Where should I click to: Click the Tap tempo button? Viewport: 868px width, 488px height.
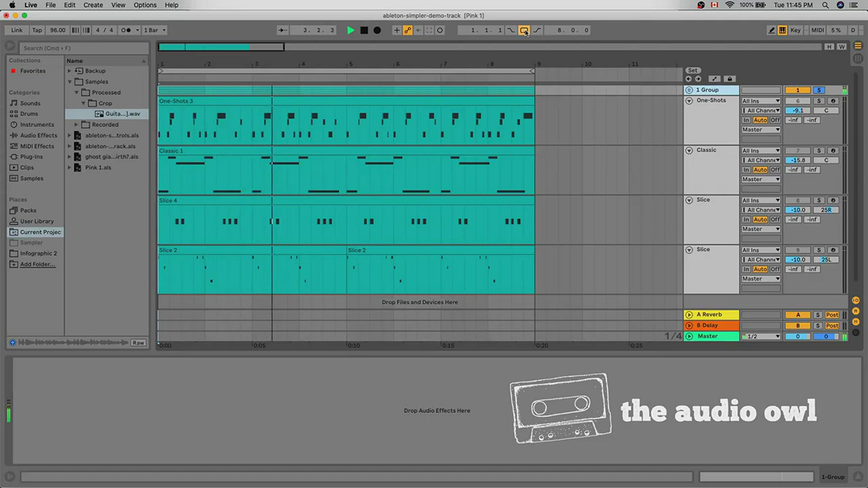point(37,30)
